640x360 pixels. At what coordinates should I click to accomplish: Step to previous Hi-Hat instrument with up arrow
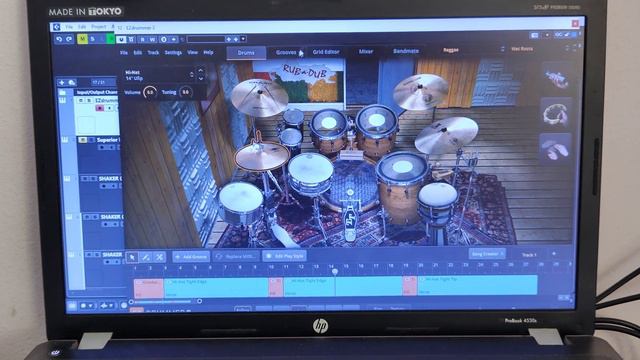[200, 70]
